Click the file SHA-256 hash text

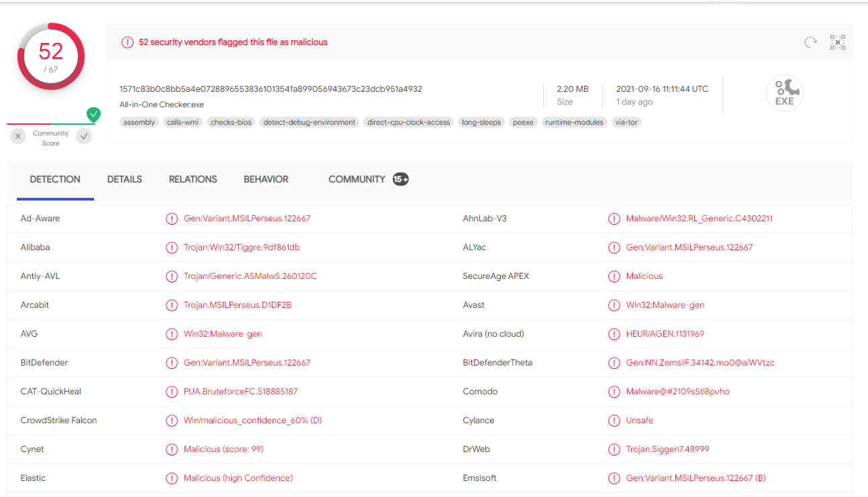pyautogui.click(x=271, y=89)
